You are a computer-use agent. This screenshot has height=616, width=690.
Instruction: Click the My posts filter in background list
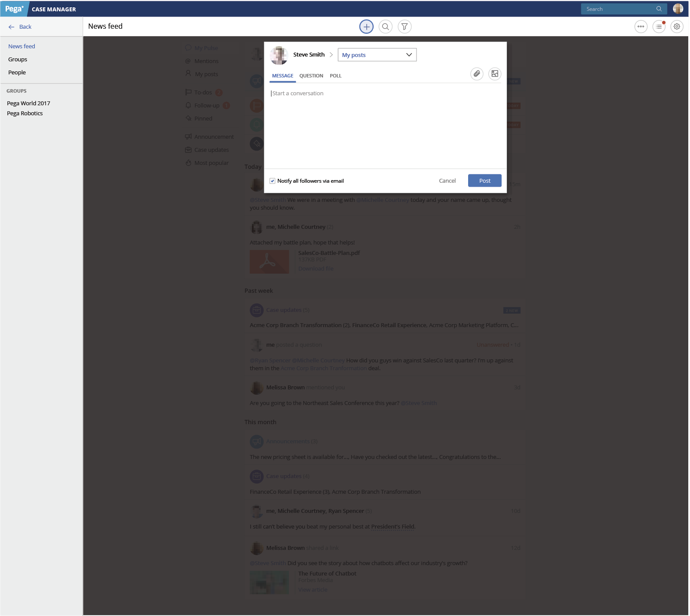tap(206, 74)
